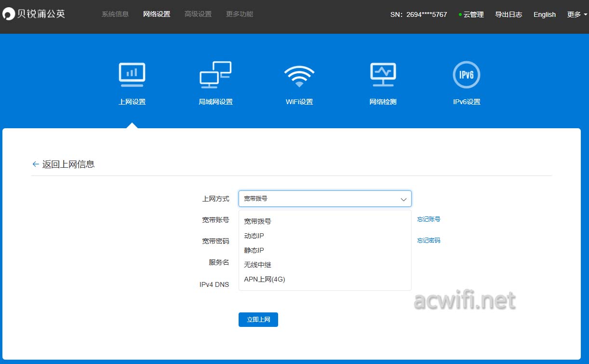Open the 局域网设置 computers icon
Image resolution: width=589 pixels, height=364 pixels.
[215, 75]
